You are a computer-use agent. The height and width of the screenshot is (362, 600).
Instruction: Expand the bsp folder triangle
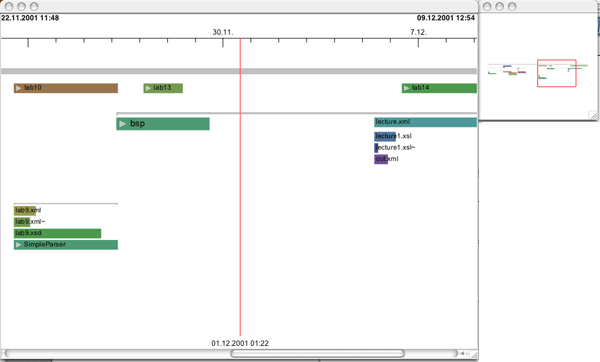click(x=122, y=124)
